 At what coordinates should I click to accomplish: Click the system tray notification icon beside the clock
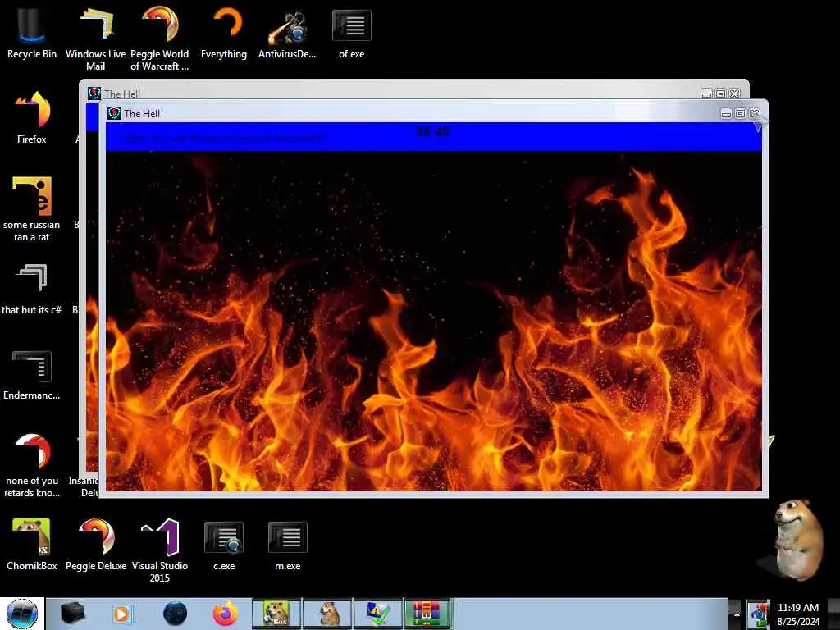click(x=758, y=614)
